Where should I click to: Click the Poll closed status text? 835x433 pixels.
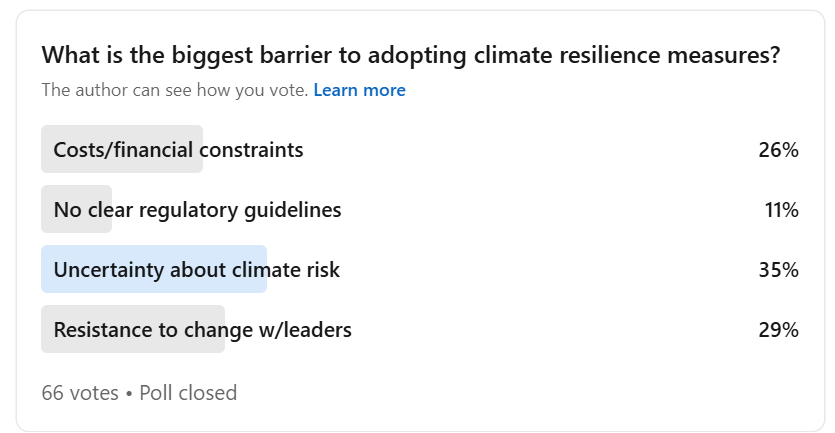188,392
